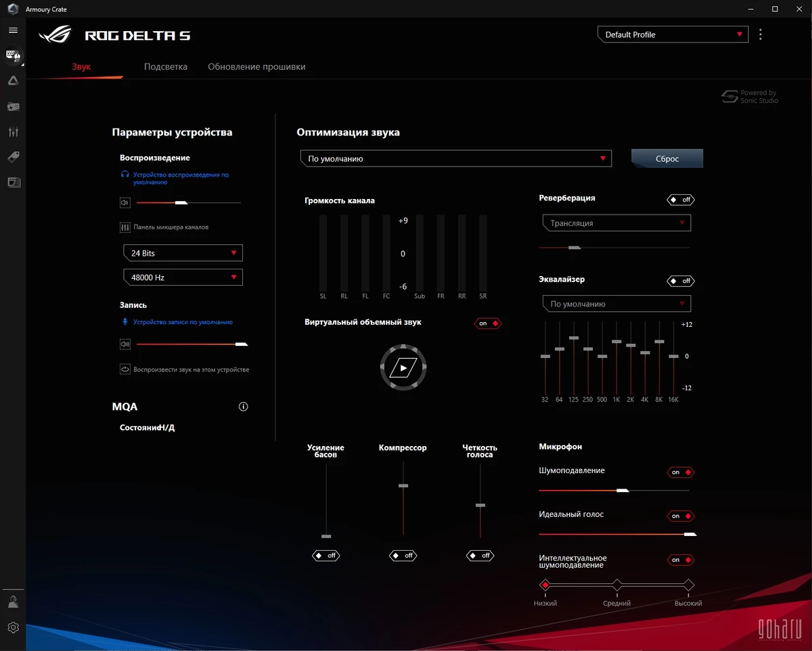Screen dimensions: 812x651
Task: Click the SL channel volume bar
Action: [x=323, y=253]
